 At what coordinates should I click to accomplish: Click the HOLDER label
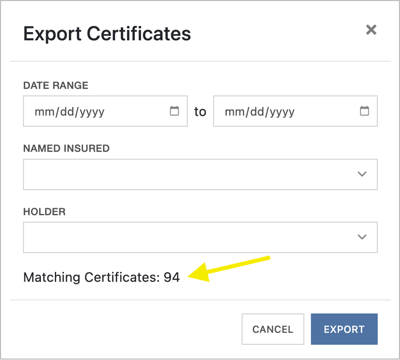(x=44, y=212)
